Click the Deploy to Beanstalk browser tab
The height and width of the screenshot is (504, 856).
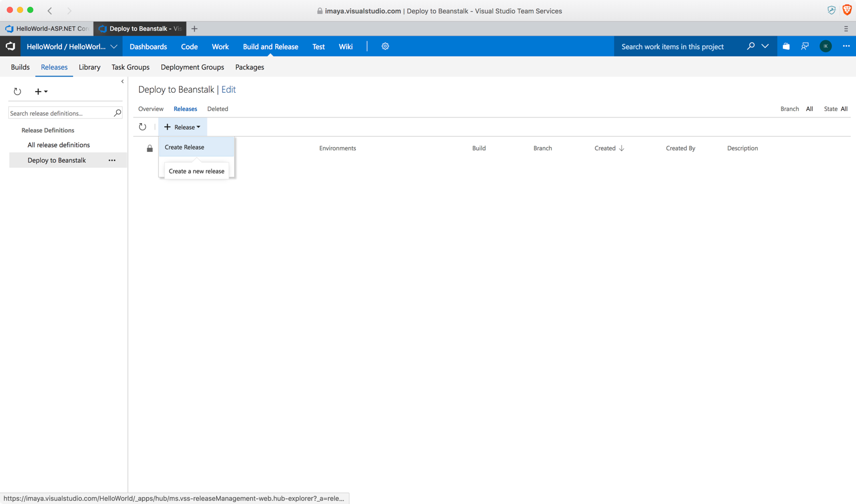coord(140,29)
